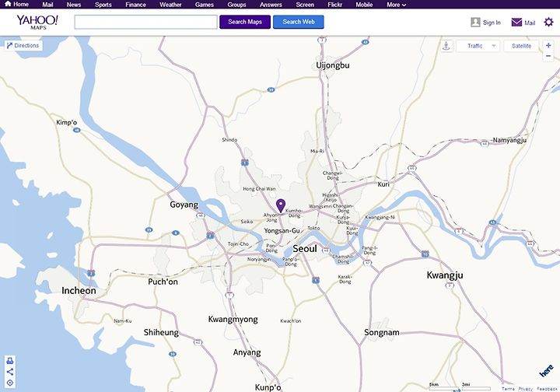Open Answers in the top bar
Image resolution: width=560 pixels, height=392 pixels.
271,5
